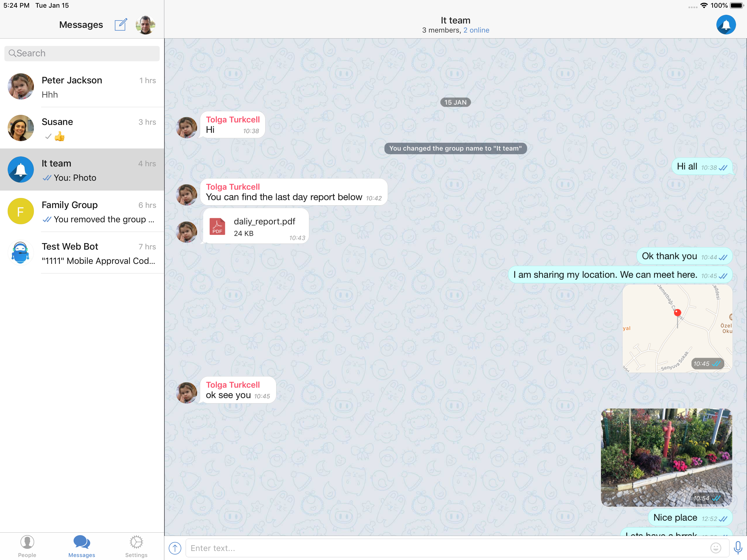Open the Test Web Bot conversation
The width and height of the screenshot is (747, 560).
coord(82,253)
